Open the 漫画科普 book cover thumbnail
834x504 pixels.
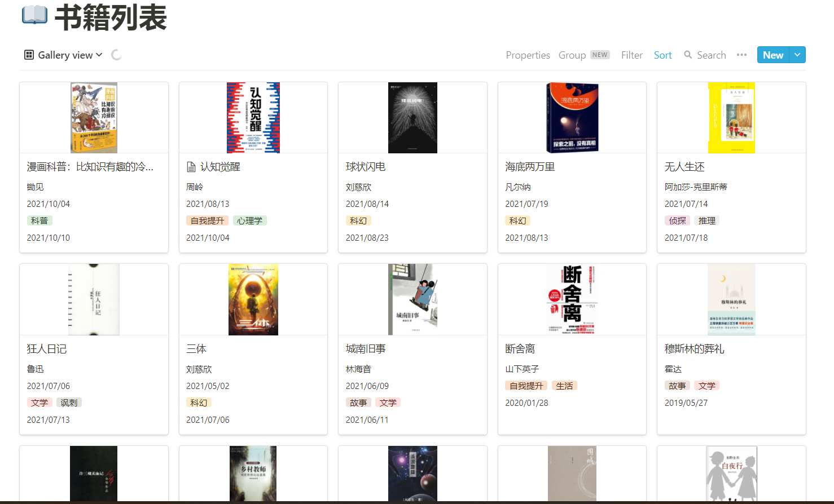tap(94, 118)
